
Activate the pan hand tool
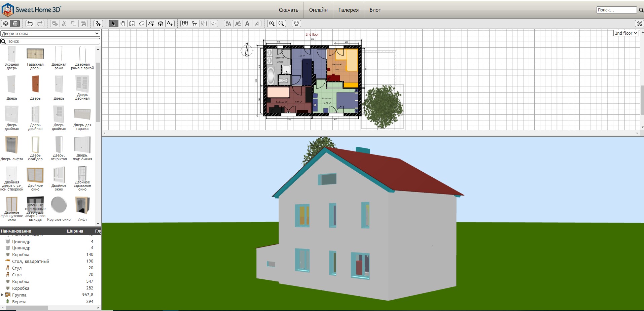pos(123,24)
